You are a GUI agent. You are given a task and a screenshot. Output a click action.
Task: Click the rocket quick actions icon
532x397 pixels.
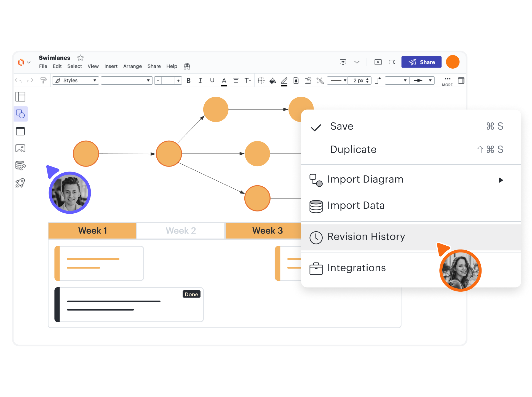20,183
